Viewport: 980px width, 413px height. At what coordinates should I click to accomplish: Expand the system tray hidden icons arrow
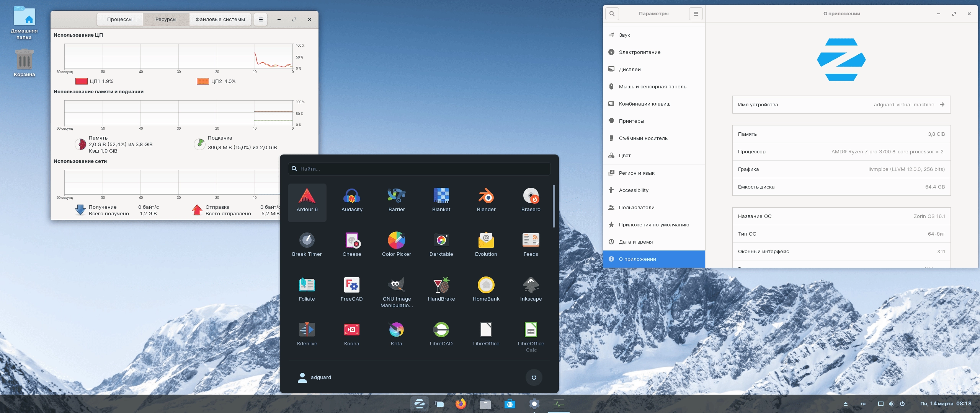click(845, 404)
